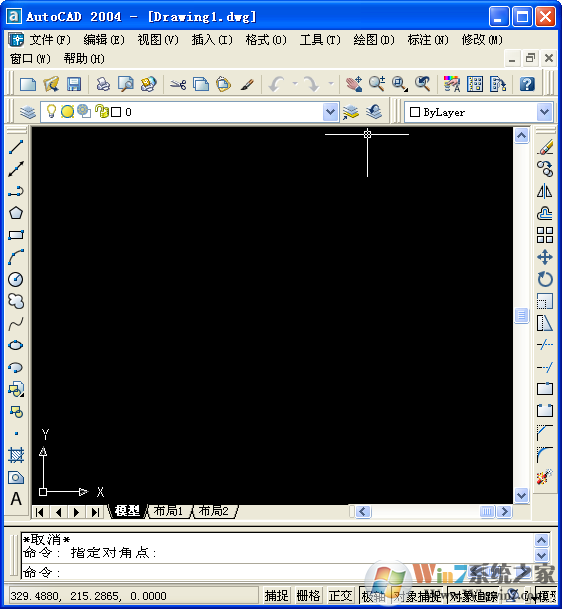
Task: Open the Layer Properties Manager
Action: pos(28,112)
